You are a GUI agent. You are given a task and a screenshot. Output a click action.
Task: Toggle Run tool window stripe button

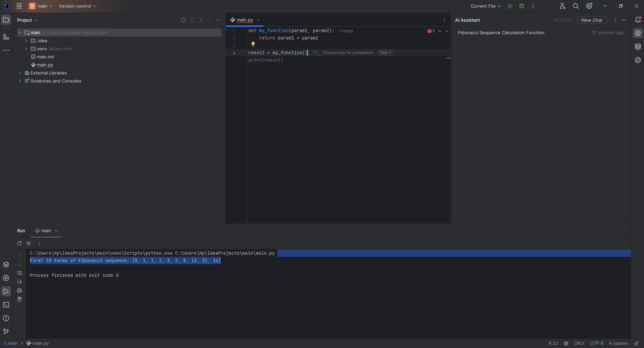6,291
